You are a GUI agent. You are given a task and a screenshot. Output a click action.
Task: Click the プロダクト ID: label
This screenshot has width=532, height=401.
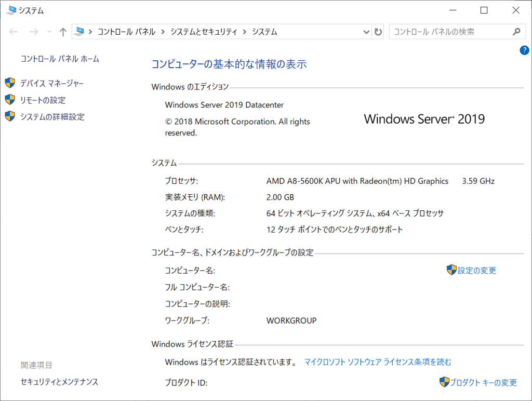point(187,383)
